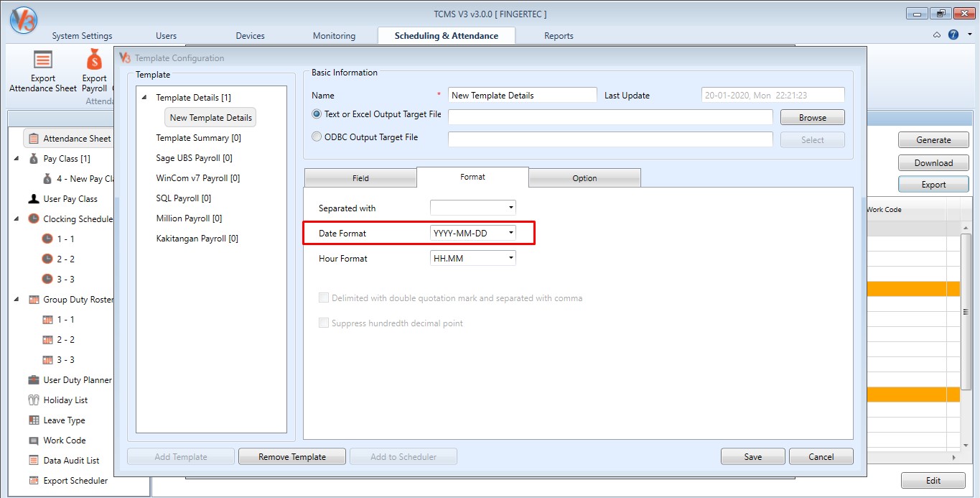Open the dropdown arrow beside help icon

pos(969,34)
